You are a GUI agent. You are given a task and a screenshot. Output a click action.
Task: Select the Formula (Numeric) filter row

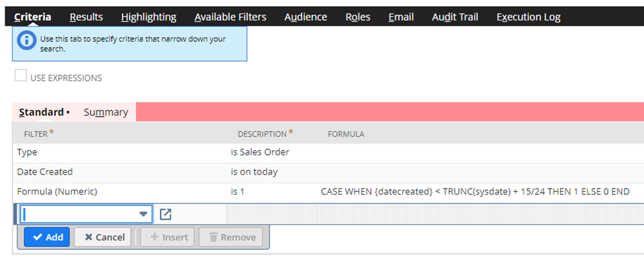[x=328, y=192]
